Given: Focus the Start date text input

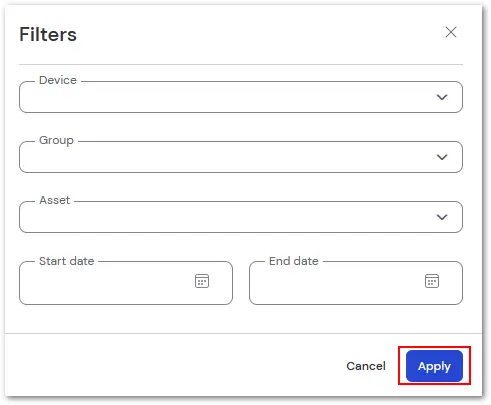Looking at the screenshot, I should pyautogui.click(x=126, y=283).
